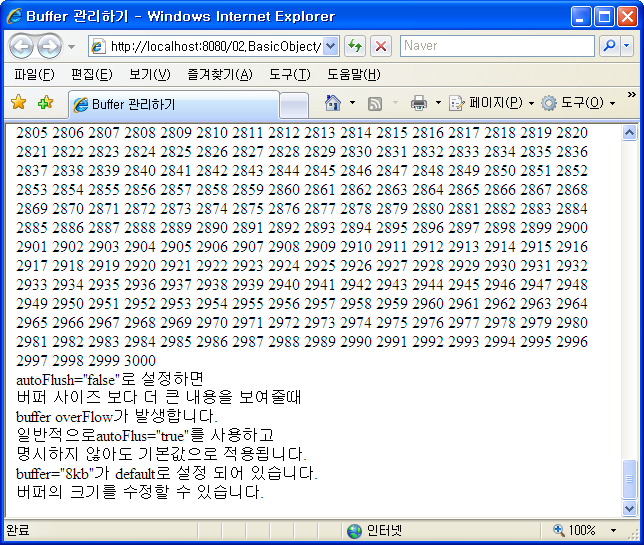Open the 도구(T) menu
The height and width of the screenshot is (545, 644).
[x=290, y=74]
